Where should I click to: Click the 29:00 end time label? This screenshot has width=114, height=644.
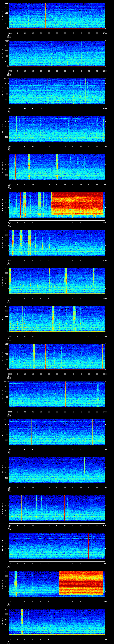[x=105, y=487]
